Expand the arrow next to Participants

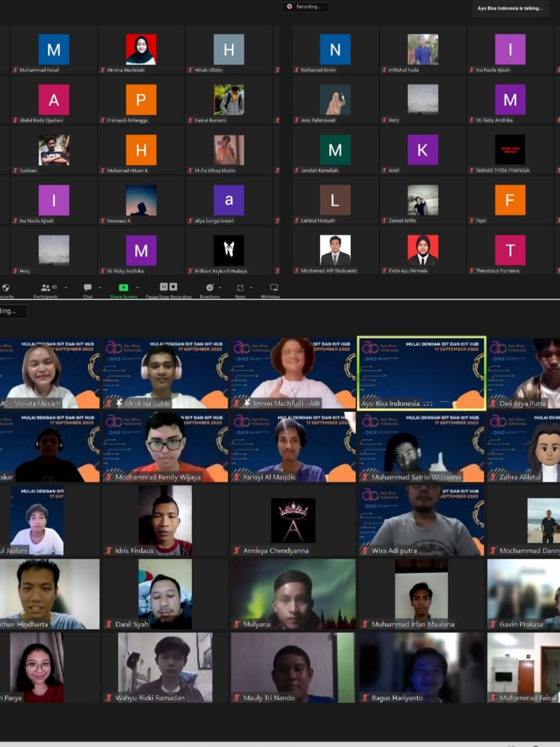(66, 287)
